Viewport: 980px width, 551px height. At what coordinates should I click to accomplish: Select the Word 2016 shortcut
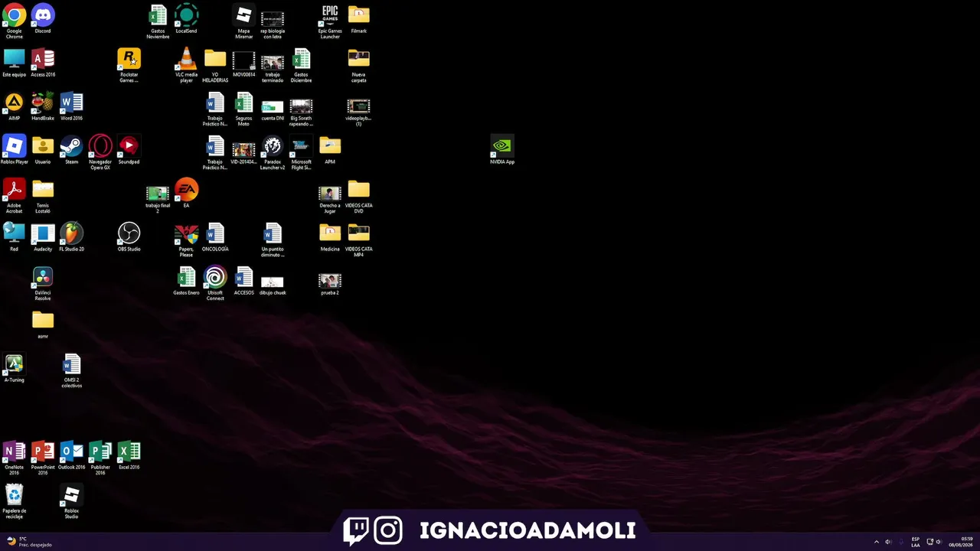tap(71, 103)
